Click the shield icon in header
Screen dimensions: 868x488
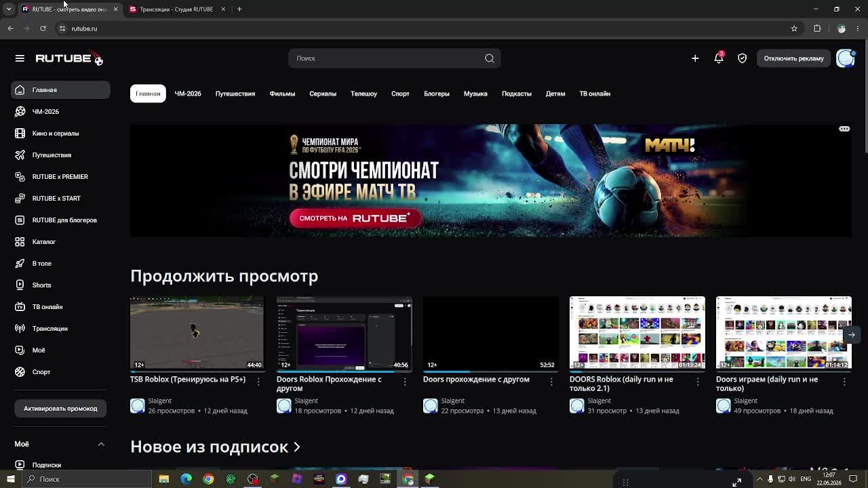(743, 58)
